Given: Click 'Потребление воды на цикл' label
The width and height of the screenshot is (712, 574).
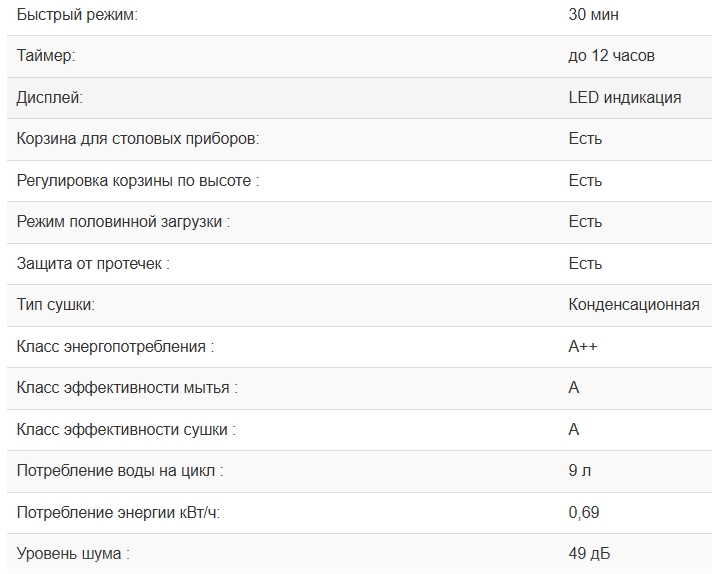Looking at the screenshot, I should click(120, 471).
